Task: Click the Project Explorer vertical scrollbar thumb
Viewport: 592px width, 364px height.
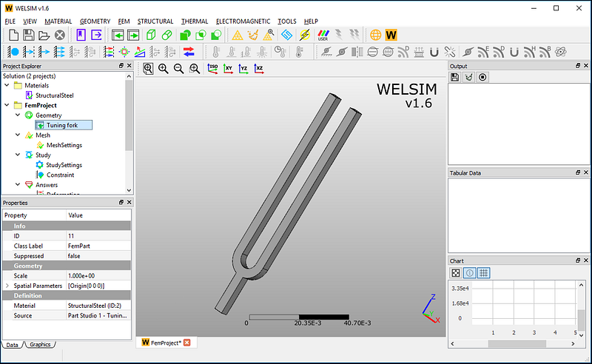Action: click(x=129, y=115)
